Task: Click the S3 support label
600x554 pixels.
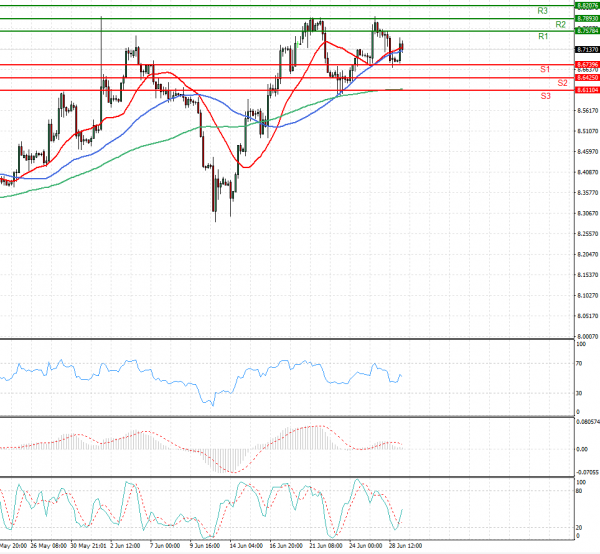Action: (545, 96)
